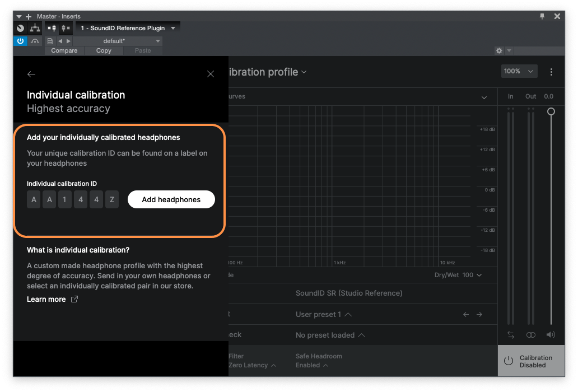Open the Zero Latency filter menu

coord(252,365)
